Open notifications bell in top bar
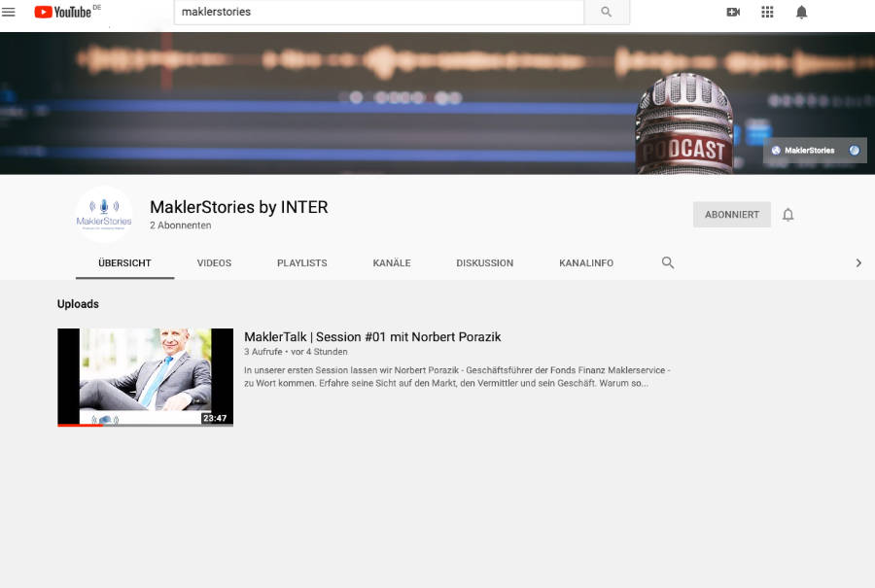 click(801, 12)
